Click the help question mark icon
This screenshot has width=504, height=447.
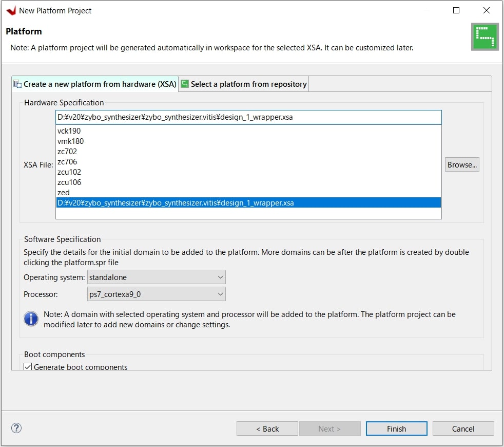(16, 428)
